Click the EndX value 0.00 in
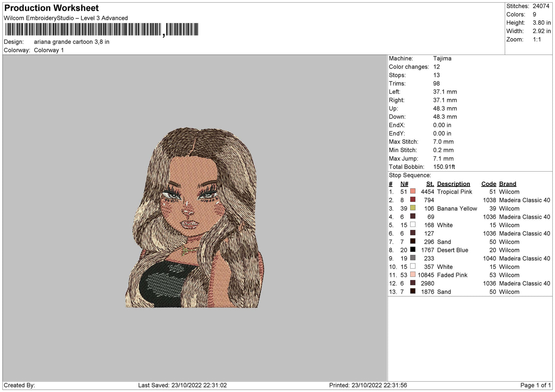Image resolution: width=555 pixels, height=392 pixels. point(442,125)
